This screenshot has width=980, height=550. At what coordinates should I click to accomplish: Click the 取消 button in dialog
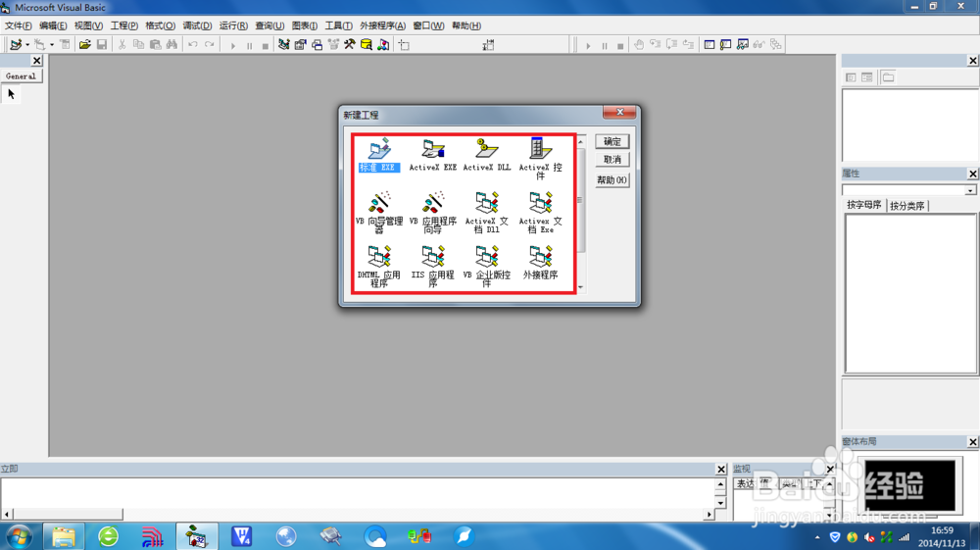(x=612, y=160)
